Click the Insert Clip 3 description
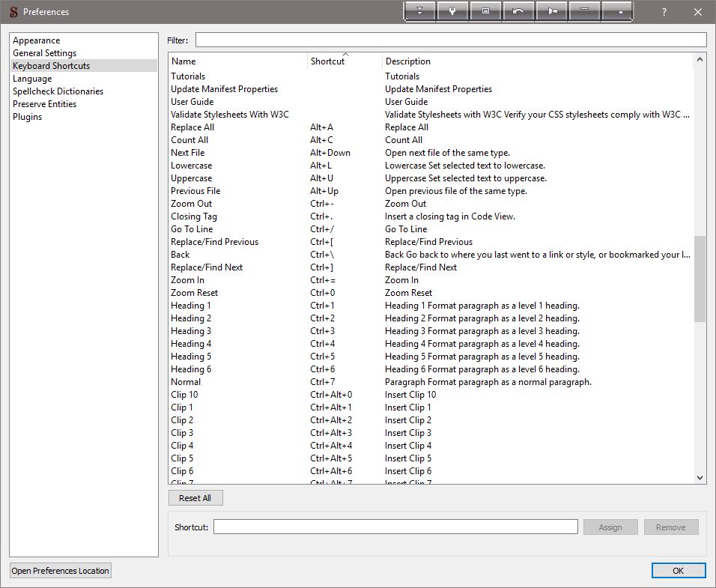Viewport: 716px width, 588px height. 407,433
